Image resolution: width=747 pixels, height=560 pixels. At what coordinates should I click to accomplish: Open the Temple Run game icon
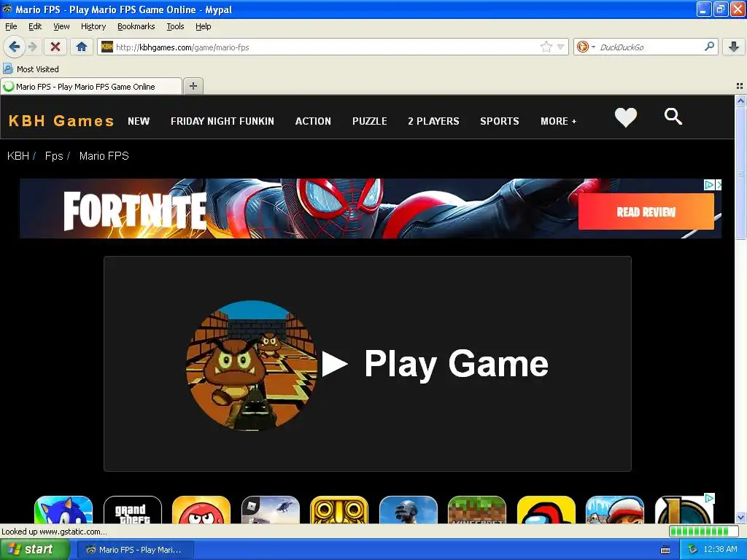pos(339,510)
